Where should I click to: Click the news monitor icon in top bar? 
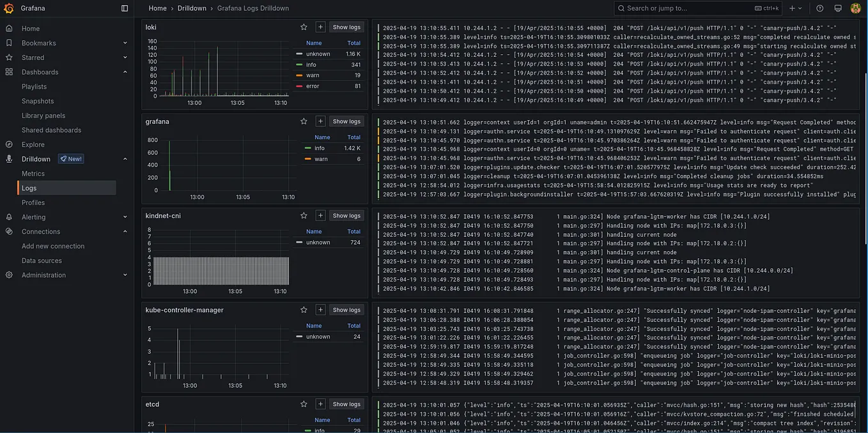tap(837, 8)
